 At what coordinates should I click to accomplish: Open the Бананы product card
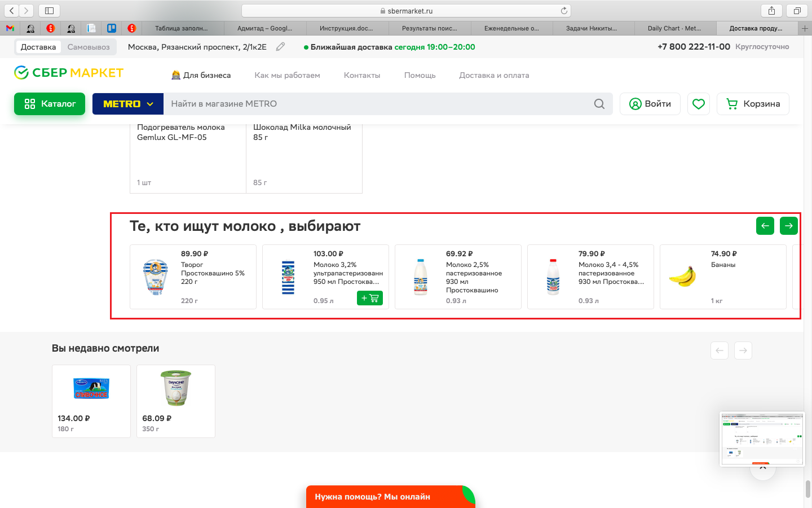click(723, 277)
